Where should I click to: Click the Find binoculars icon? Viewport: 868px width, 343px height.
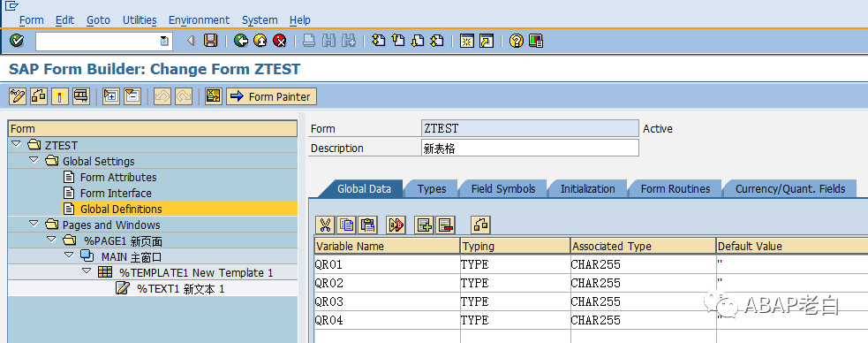[328, 41]
